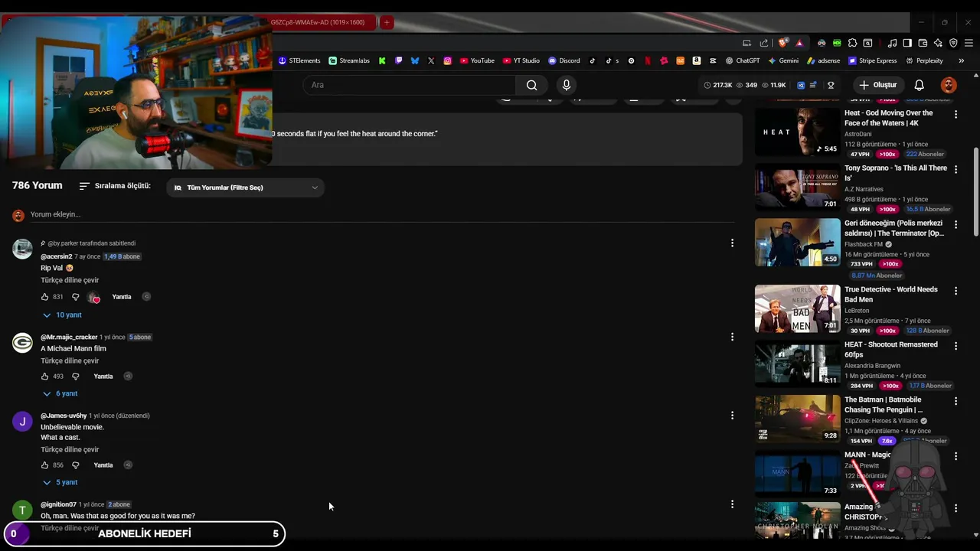Open the Perplexity bookmark
The image size is (980, 551).
924,60
